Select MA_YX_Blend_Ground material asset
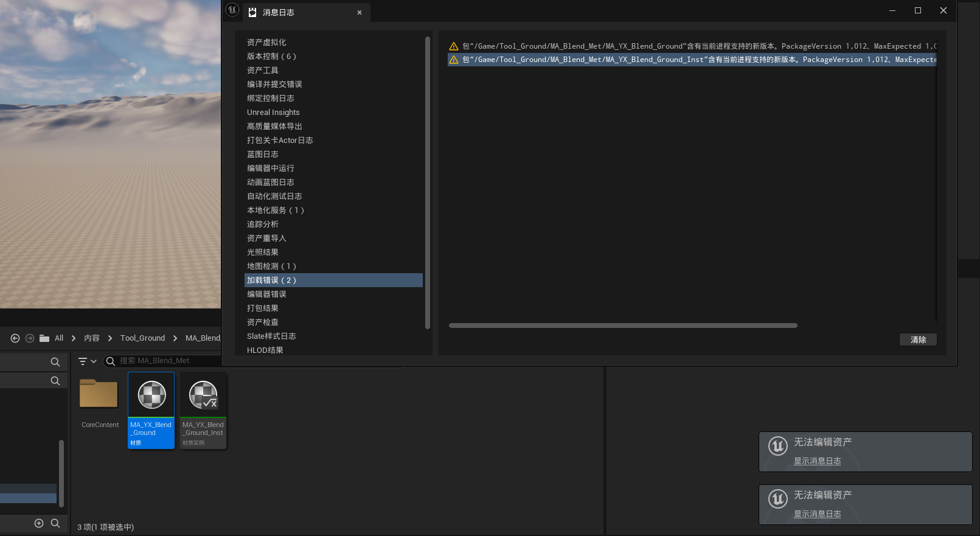 [151, 411]
